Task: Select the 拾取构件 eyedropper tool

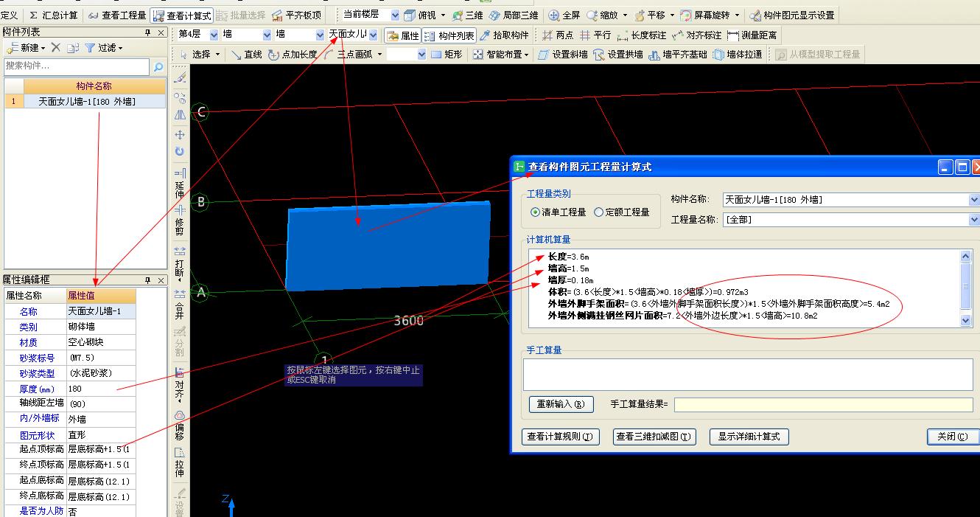Action: click(505, 35)
